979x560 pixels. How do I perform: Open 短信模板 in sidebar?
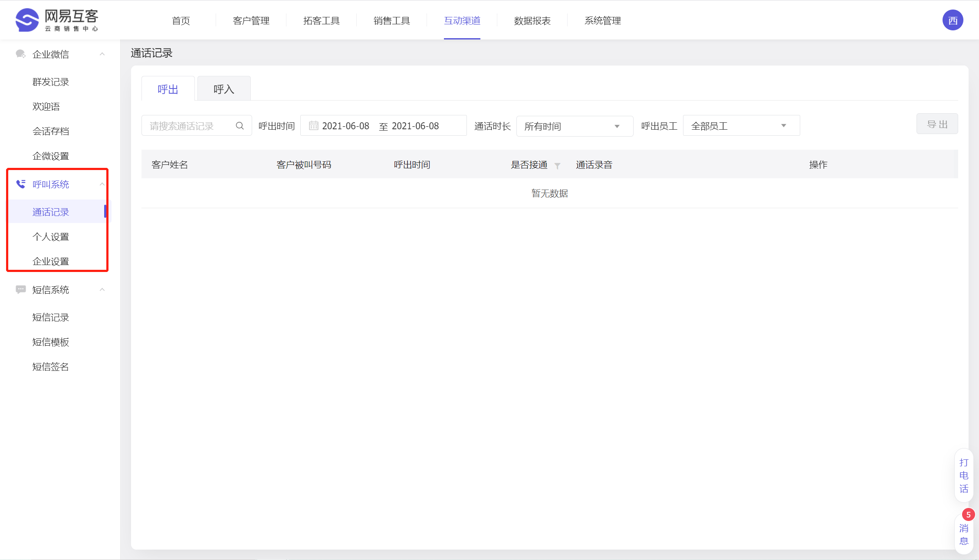coord(51,342)
